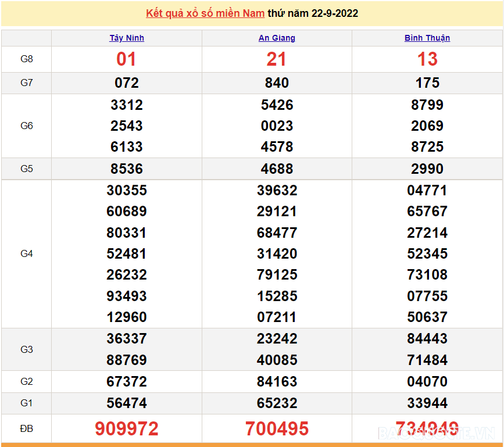Click G2 number 84163

(x=277, y=382)
